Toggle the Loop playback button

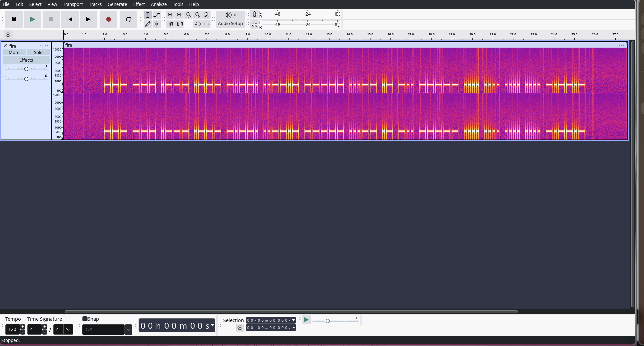click(128, 19)
